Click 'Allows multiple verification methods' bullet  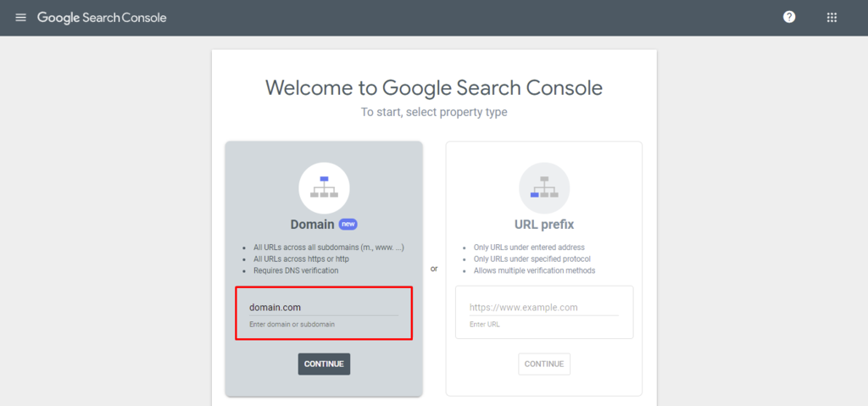pos(534,270)
